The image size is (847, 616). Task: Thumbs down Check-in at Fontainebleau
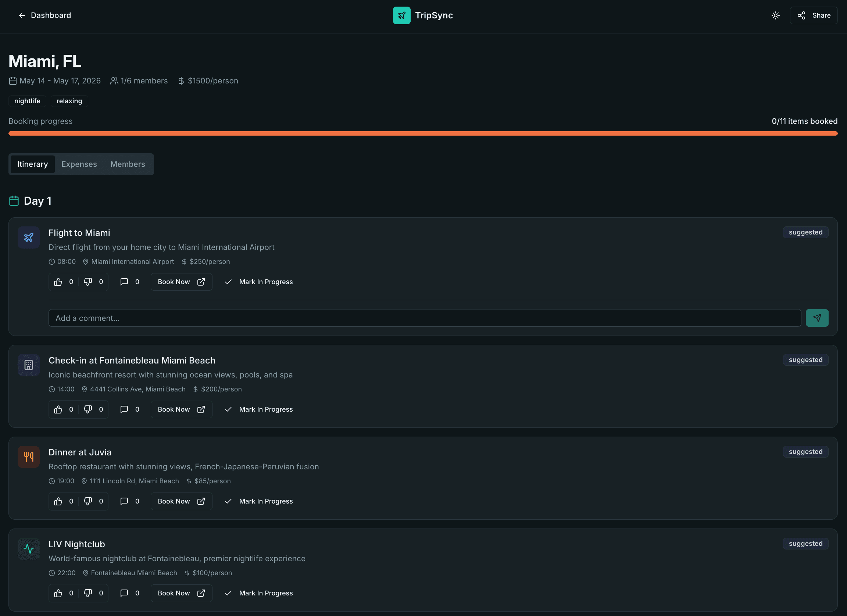point(93,409)
